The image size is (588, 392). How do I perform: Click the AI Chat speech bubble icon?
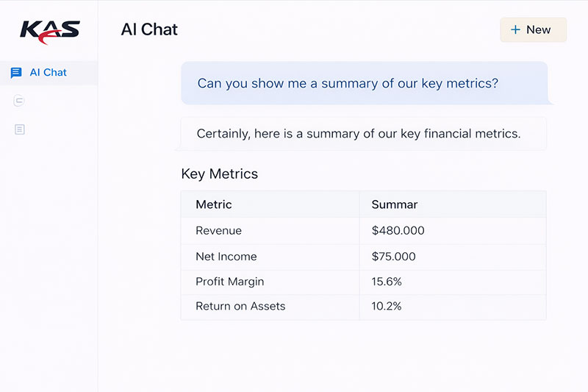[x=16, y=73]
